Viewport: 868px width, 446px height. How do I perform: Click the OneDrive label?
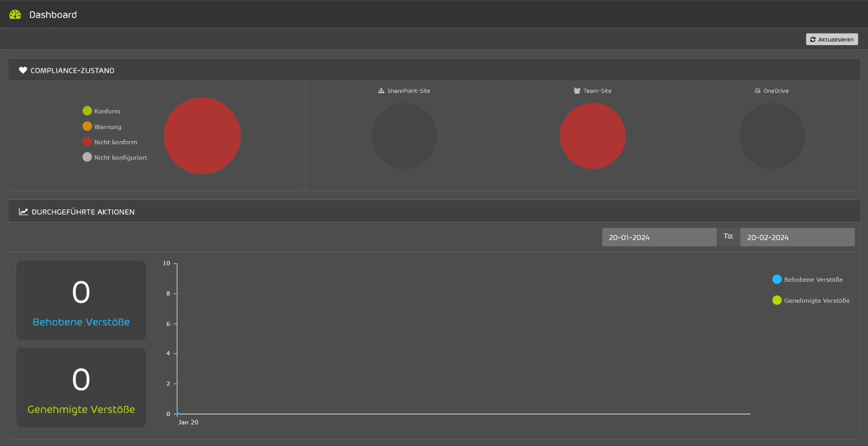point(776,91)
